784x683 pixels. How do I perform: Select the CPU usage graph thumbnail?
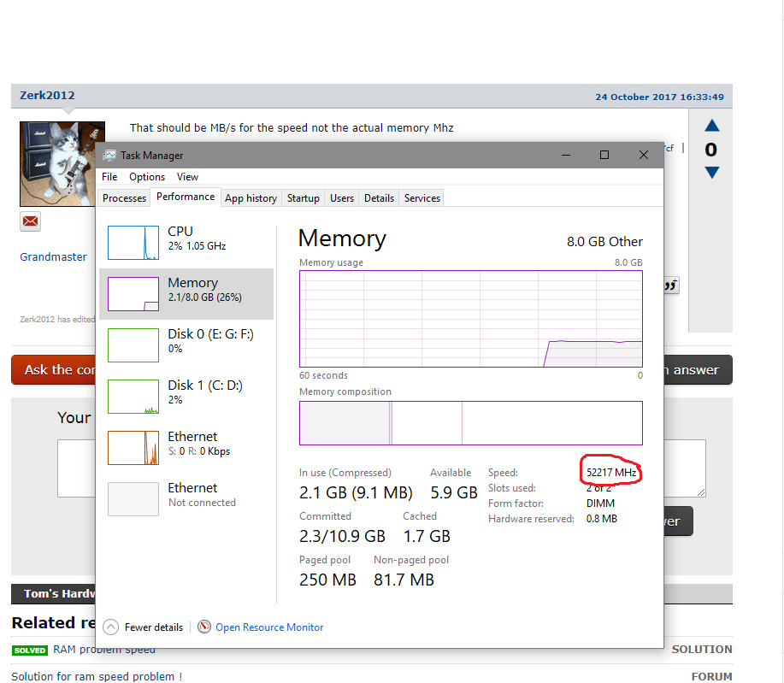click(133, 243)
